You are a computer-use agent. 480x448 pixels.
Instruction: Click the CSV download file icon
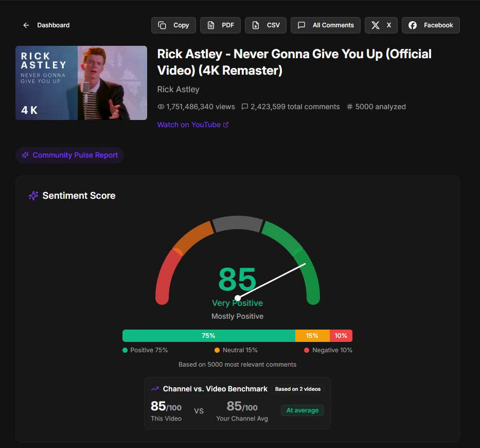[x=256, y=25]
